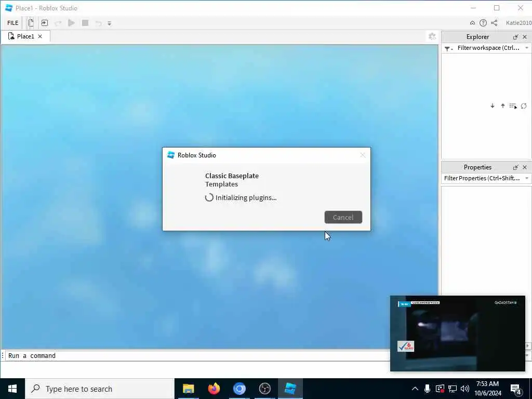Click the Stop button in quick access toolbar

coord(85,23)
